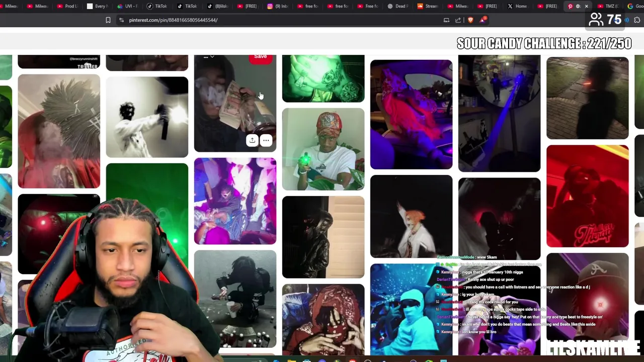This screenshot has height=362, width=644.
Task: Select the pinterest.com URL in the address bar
Action: 173,20
